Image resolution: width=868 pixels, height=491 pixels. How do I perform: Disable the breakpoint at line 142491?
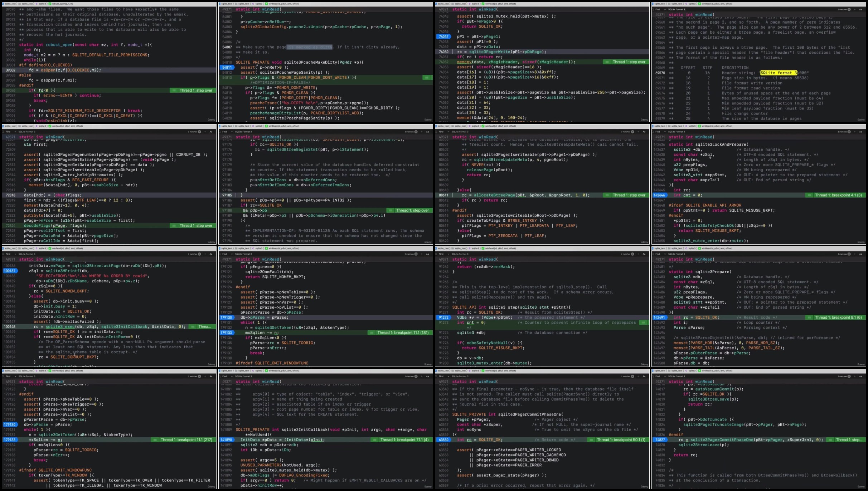click(659, 318)
